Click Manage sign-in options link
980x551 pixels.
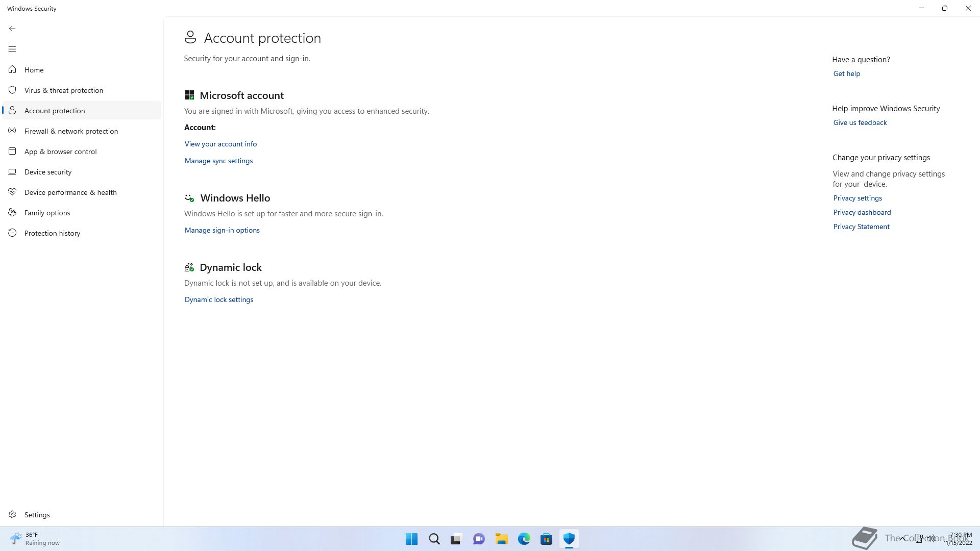tap(222, 230)
